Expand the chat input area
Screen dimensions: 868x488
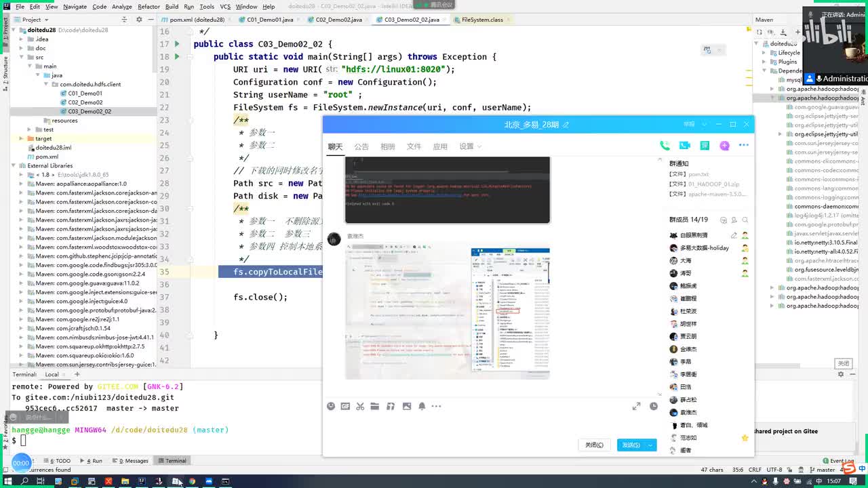[636, 406]
